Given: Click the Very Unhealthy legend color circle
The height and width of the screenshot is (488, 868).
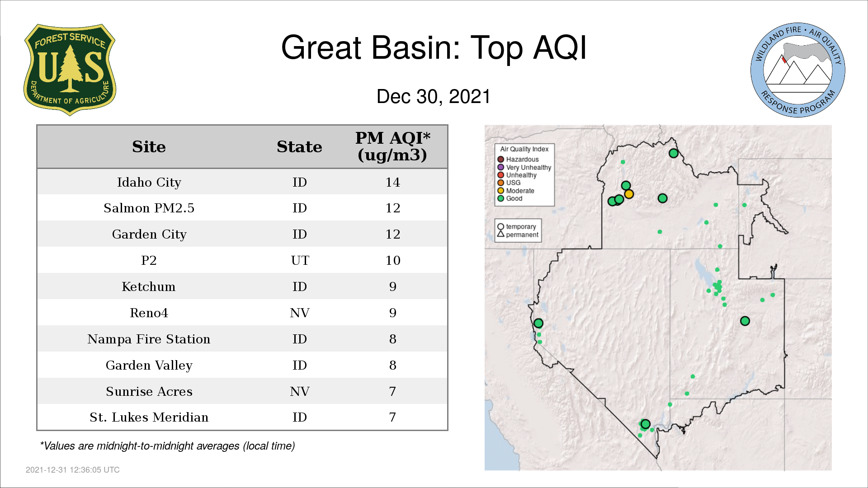Looking at the screenshot, I should point(500,167).
